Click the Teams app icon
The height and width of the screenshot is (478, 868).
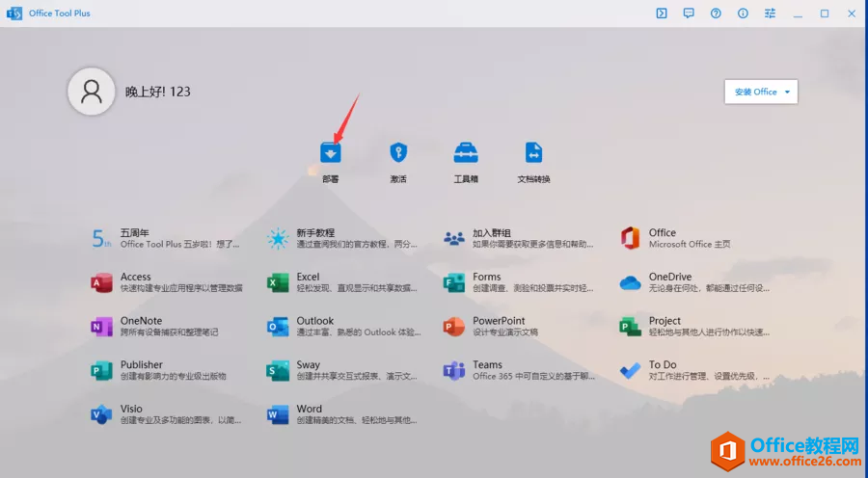click(454, 371)
